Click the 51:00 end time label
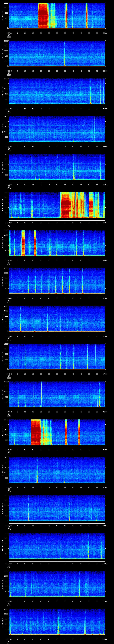 (x=105, y=525)
